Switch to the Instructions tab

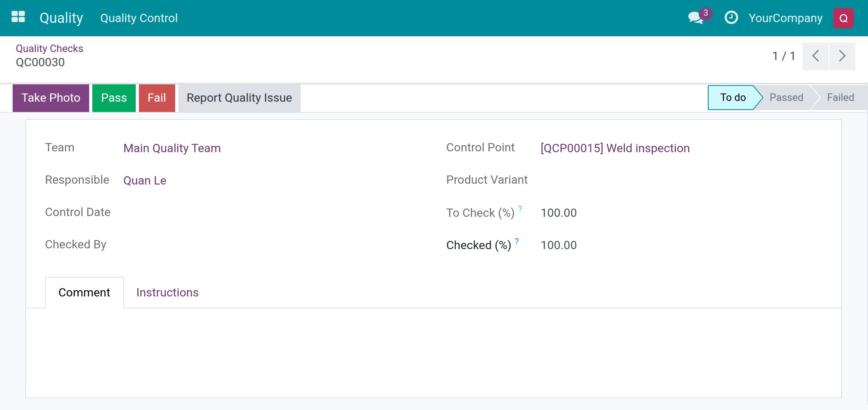click(167, 293)
